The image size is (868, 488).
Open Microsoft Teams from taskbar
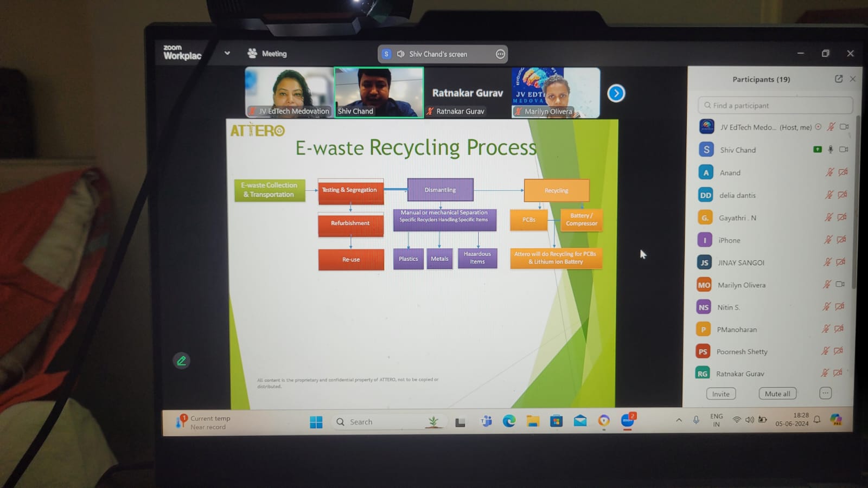tap(486, 421)
